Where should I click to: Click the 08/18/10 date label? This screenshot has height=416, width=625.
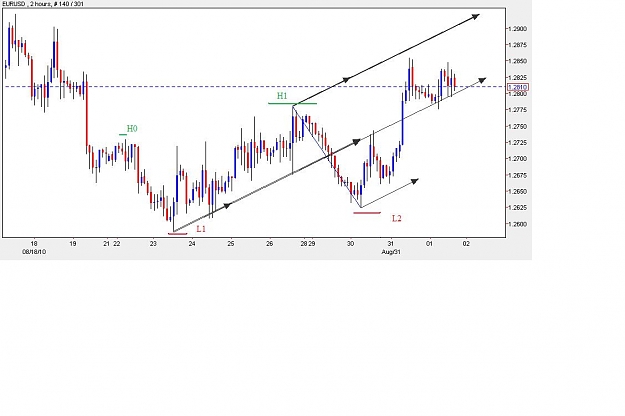pyautogui.click(x=34, y=252)
